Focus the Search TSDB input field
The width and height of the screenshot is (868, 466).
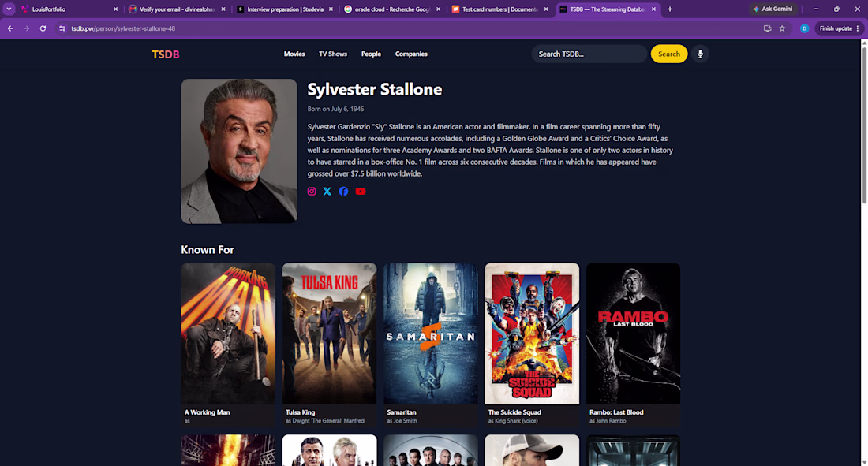pyautogui.click(x=589, y=54)
